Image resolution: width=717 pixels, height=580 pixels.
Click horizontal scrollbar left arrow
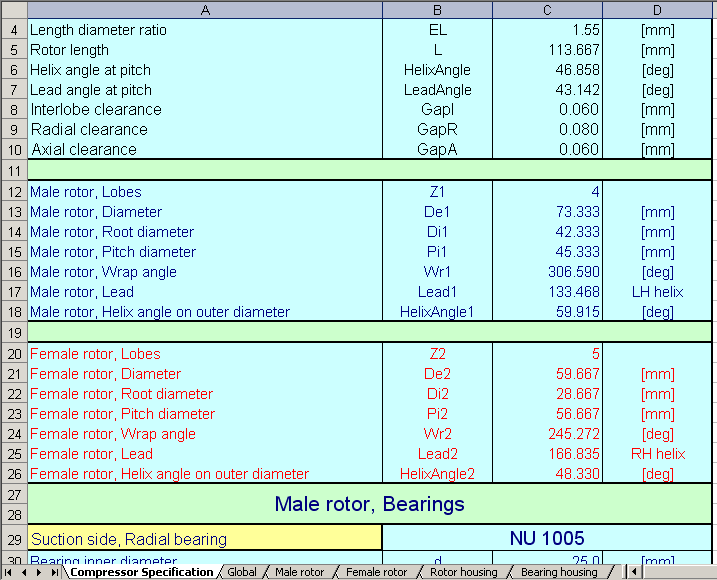(634, 572)
